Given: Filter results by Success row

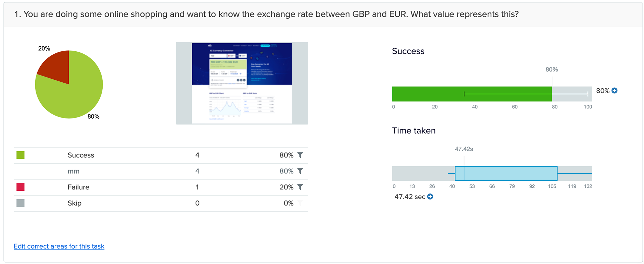Looking at the screenshot, I should [x=300, y=155].
